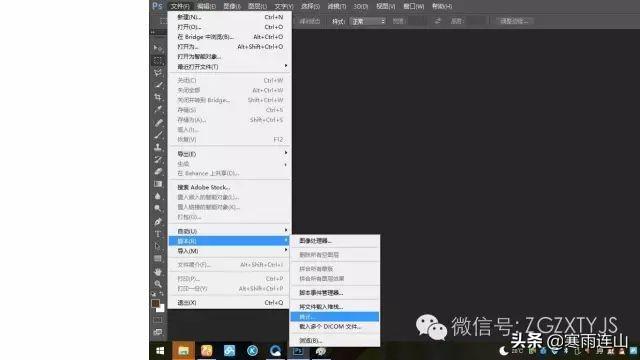This screenshot has height=360, width=640.
Task: Change the screen mode
Action: coord(158,332)
